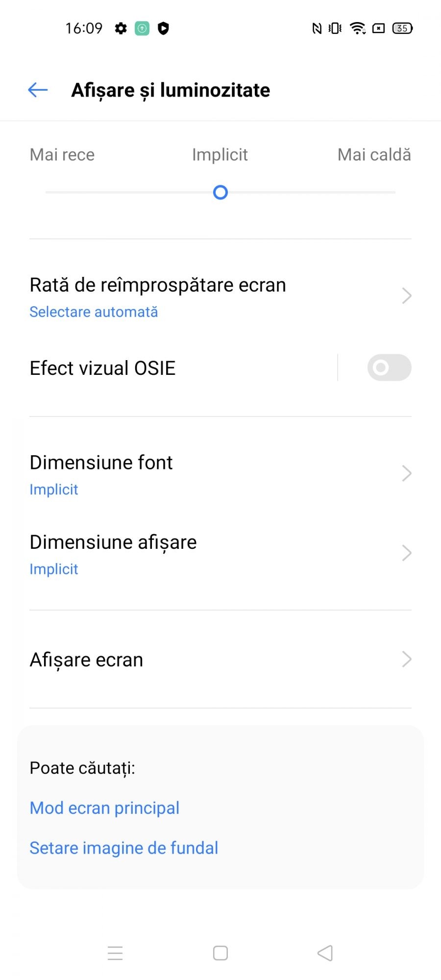Open recent apps with menu button
This screenshot has width=441, height=980.
(x=115, y=953)
